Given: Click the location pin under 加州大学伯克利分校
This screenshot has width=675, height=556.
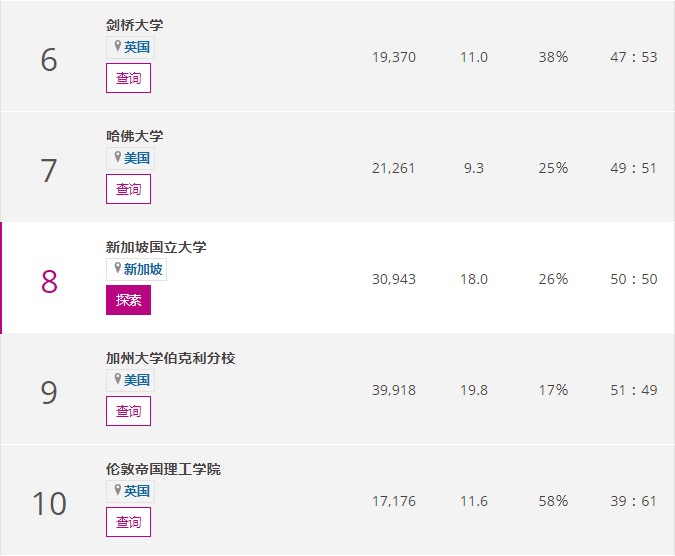Looking at the screenshot, I should pos(117,380).
